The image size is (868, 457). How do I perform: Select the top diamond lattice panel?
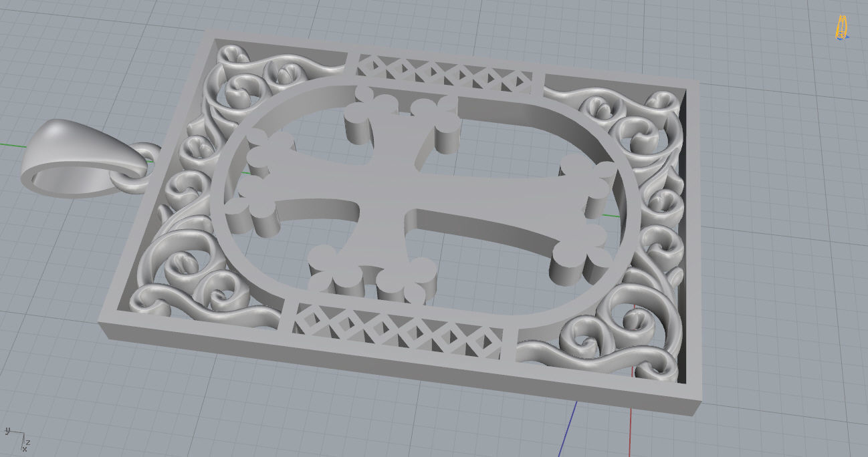pos(445,75)
